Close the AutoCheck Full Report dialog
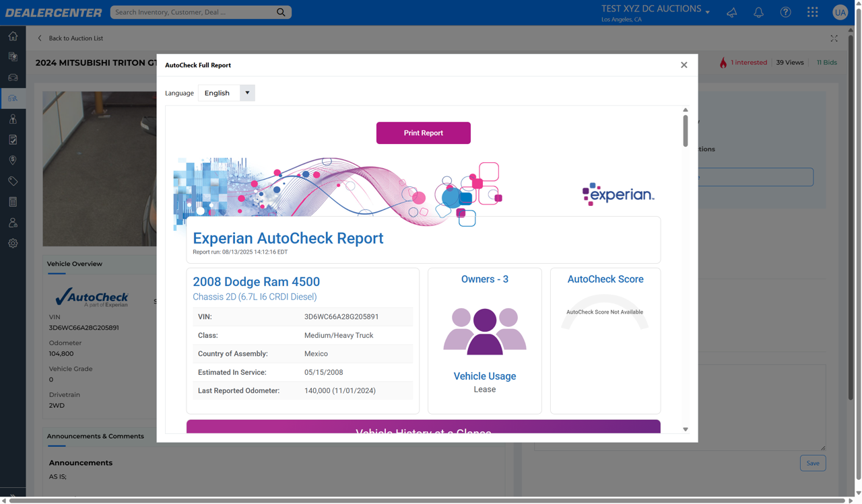The image size is (862, 504). pos(684,65)
